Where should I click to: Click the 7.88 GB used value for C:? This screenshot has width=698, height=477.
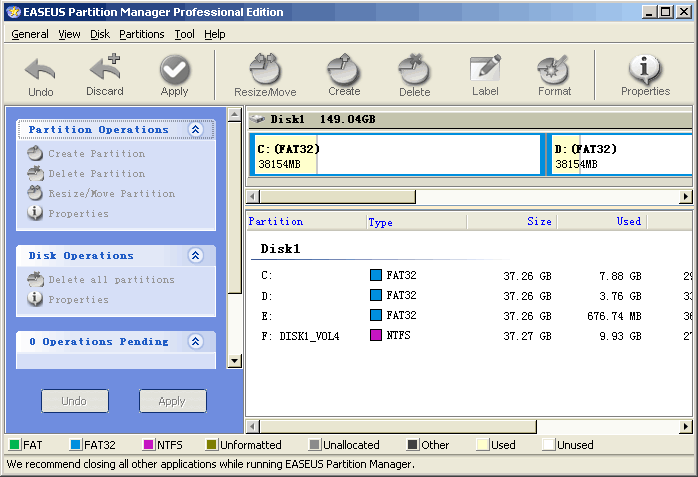click(620, 276)
